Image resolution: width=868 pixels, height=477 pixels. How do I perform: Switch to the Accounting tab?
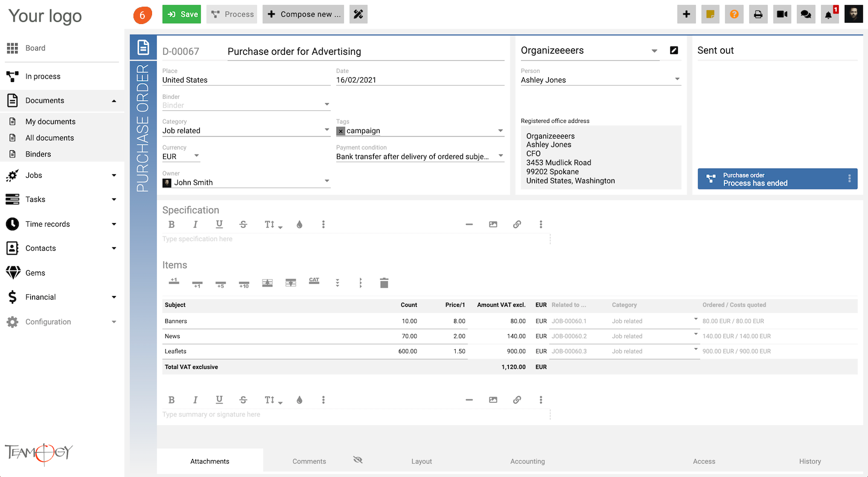pyautogui.click(x=528, y=461)
